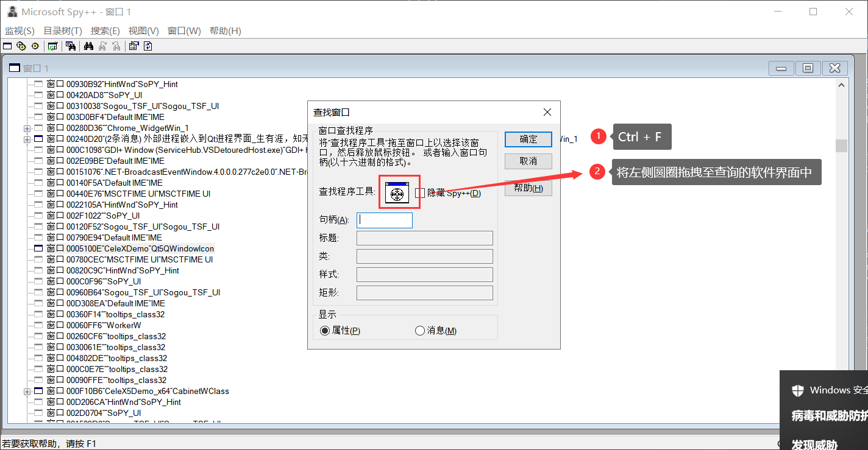Select row 00780CEC MSCTFIME UI
Image resolution: width=868 pixels, height=450 pixels.
pyautogui.click(x=130, y=259)
